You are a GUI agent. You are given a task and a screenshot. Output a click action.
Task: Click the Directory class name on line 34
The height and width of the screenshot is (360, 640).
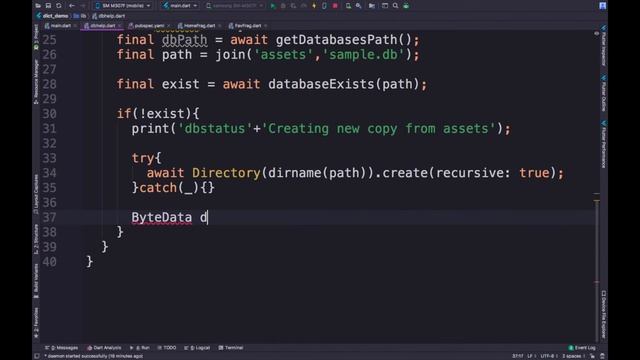226,173
